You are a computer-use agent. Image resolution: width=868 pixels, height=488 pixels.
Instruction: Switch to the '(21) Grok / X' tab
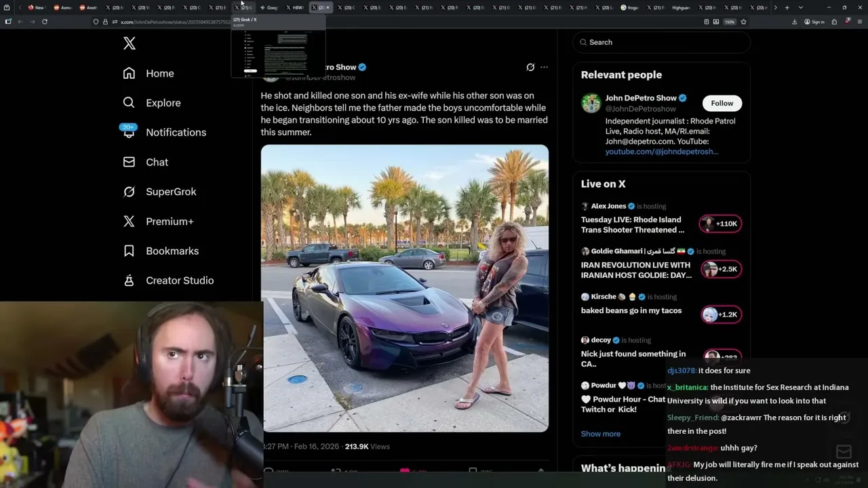click(243, 7)
